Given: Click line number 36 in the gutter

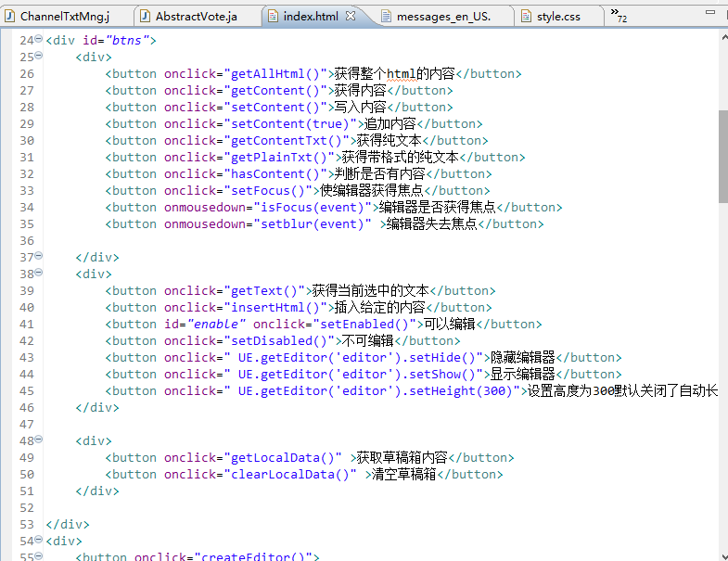Looking at the screenshot, I should [27, 241].
